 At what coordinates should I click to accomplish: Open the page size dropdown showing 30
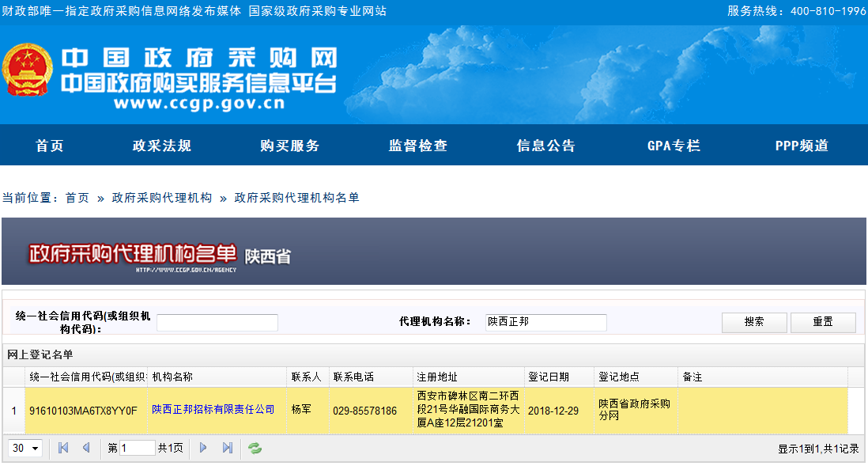point(25,449)
